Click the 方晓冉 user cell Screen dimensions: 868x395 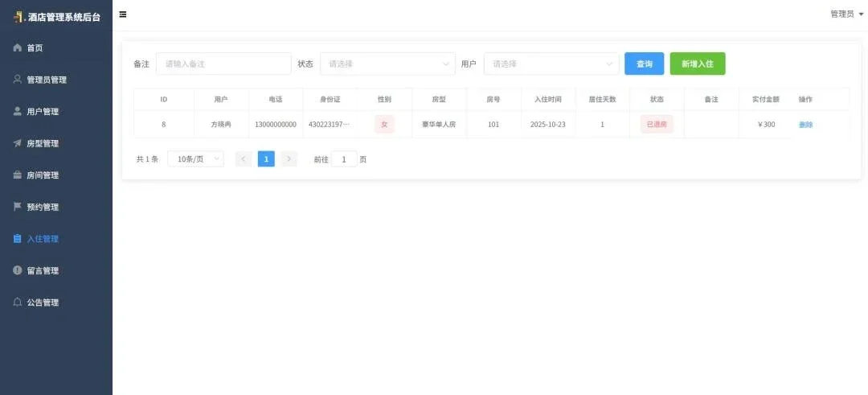click(221, 124)
